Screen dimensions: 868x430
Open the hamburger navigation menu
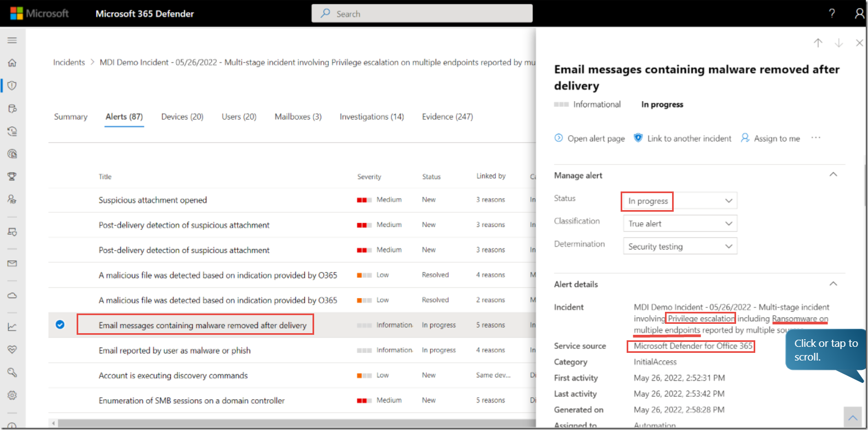(x=12, y=40)
